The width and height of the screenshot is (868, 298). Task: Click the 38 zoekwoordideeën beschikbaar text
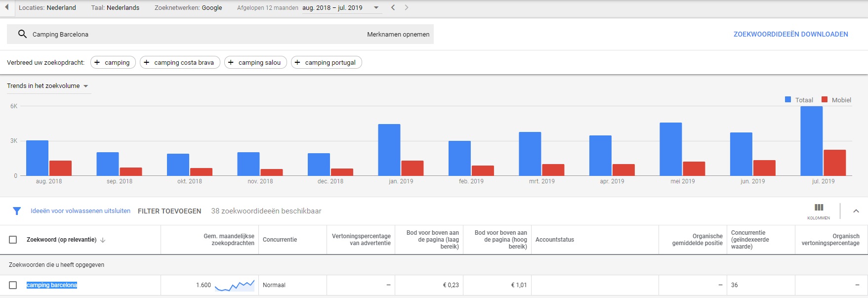(266, 211)
